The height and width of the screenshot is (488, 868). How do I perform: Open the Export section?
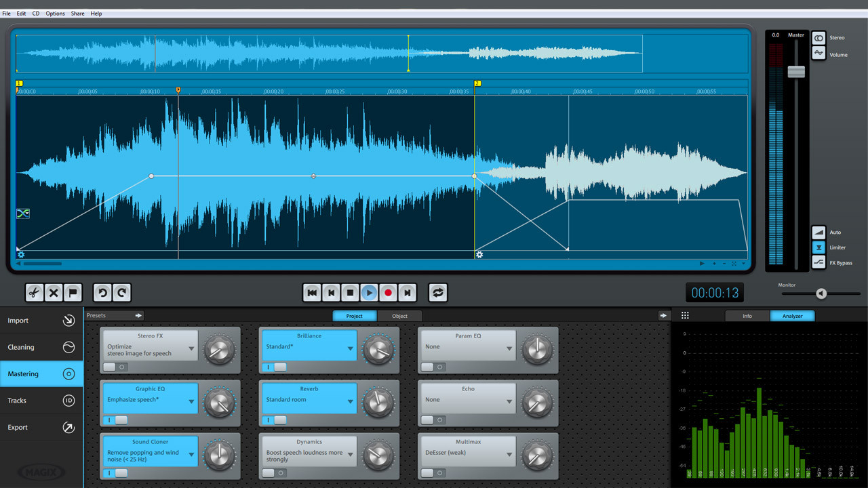tap(41, 427)
